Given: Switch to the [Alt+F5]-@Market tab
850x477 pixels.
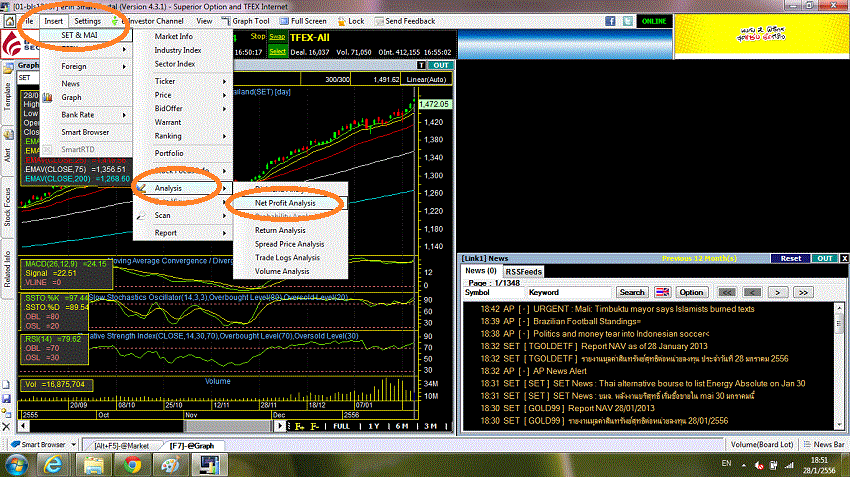Looking at the screenshot, I should [x=121, y=446].
